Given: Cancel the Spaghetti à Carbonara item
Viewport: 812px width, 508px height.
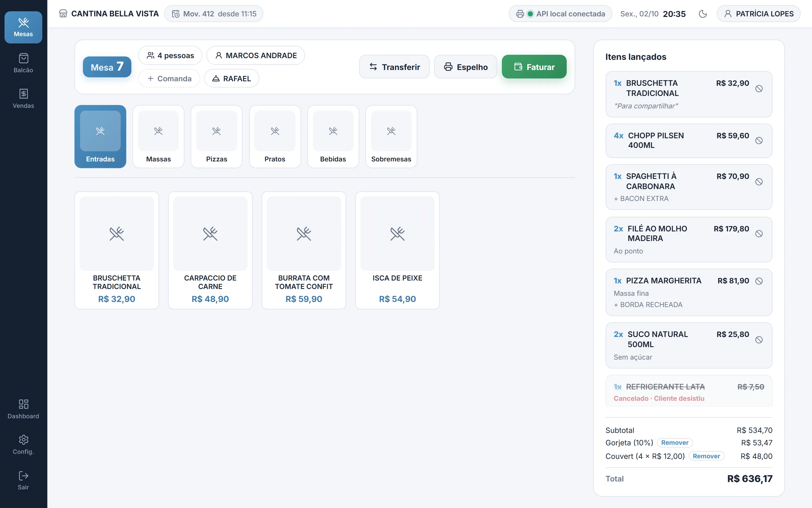Looking at the screenshot, I should point(759,182).
